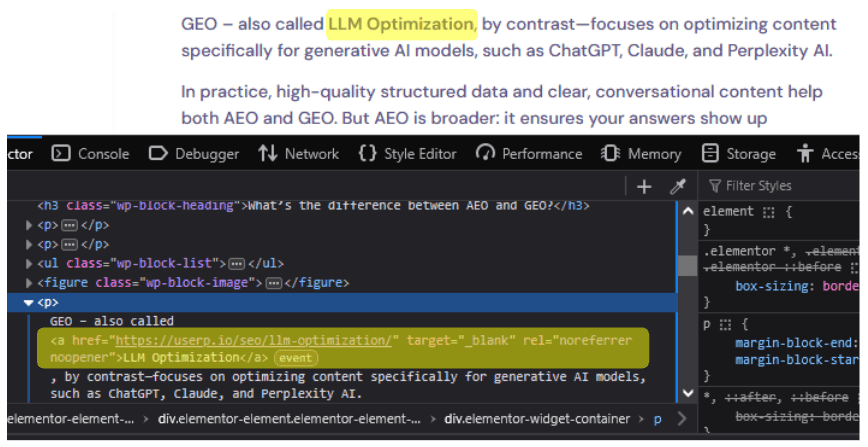Click the ellipsis badge in the ul element
The height and width of the screenshot is (447, 868).
click(x=236, y=264)
